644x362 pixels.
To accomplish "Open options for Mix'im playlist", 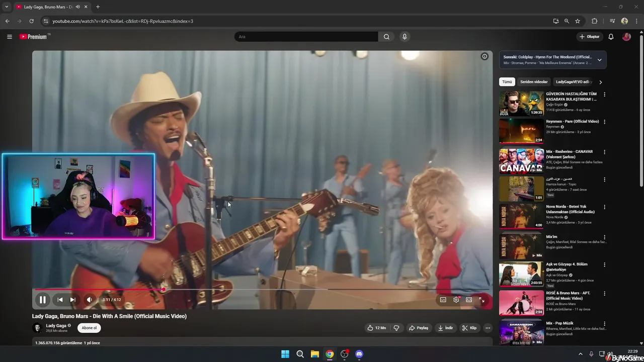I will pyautogui.click(x=605, y=237).
